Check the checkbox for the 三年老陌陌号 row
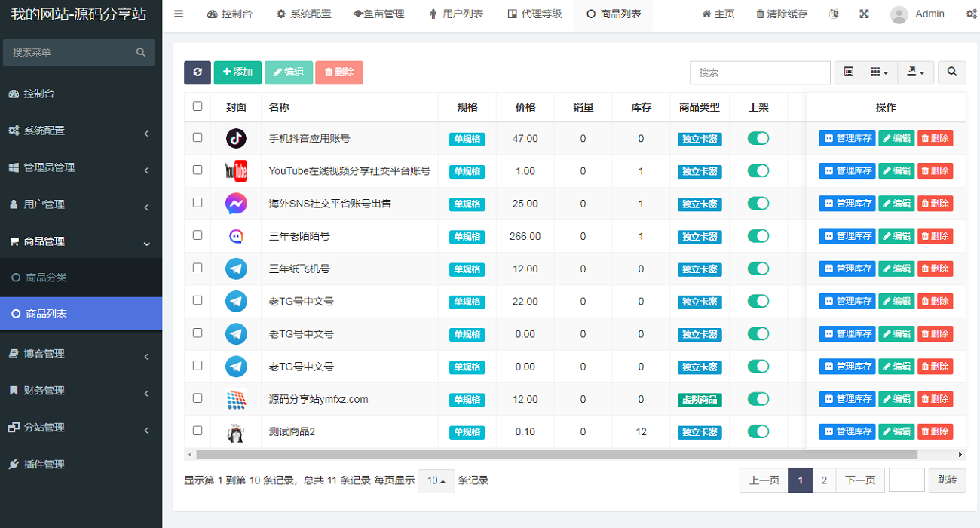 point(198,235)
